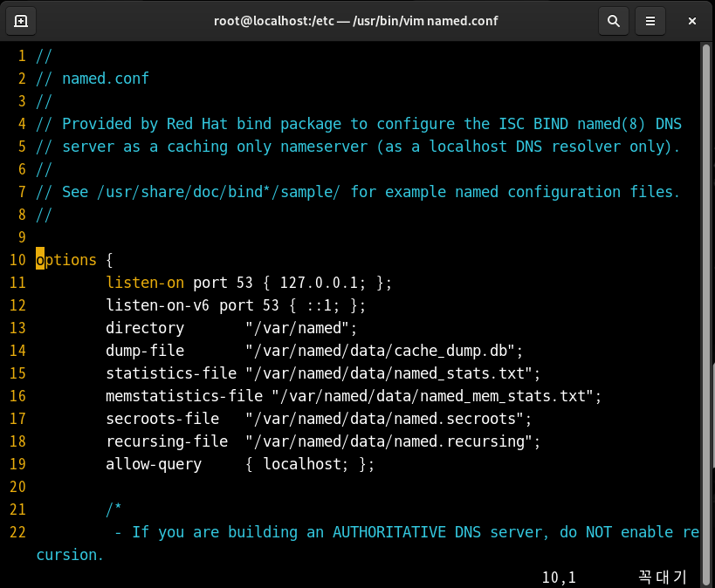Click 'caching only nameserver' on line 5
715x588 pixels.
(x=267, y=147)
